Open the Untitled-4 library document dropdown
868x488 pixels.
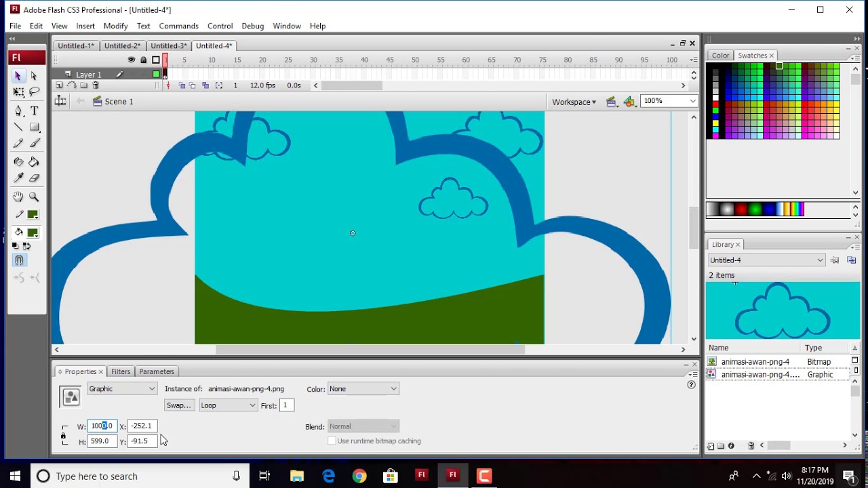point(766,260)
